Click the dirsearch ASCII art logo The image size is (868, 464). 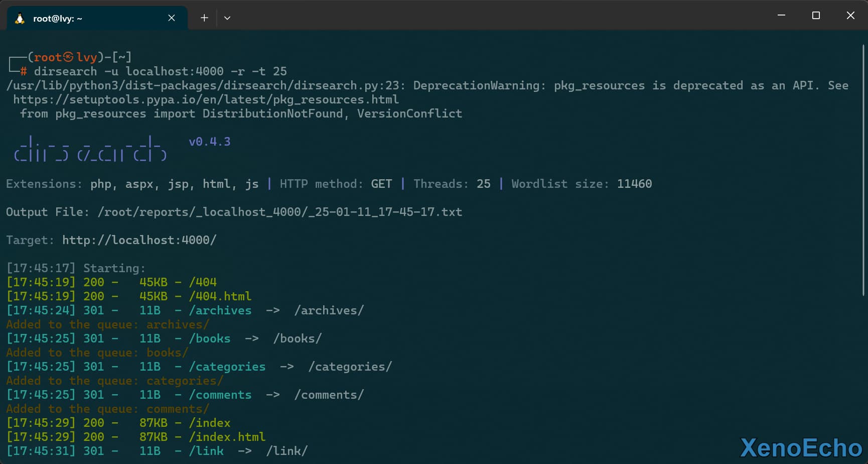pos(90,149)
